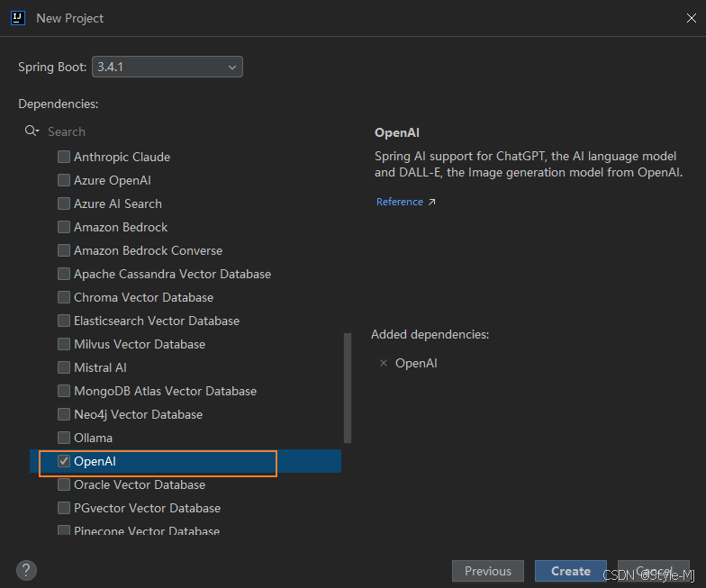Screen dimensions: 706x588
Task: Check Elasticsearch Vector Database
Action: [x=64, y=321]
